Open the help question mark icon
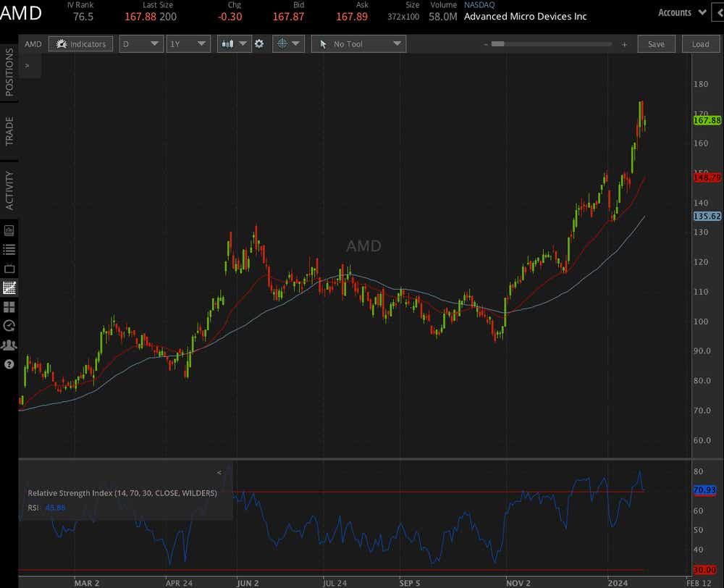 point(9,364)
